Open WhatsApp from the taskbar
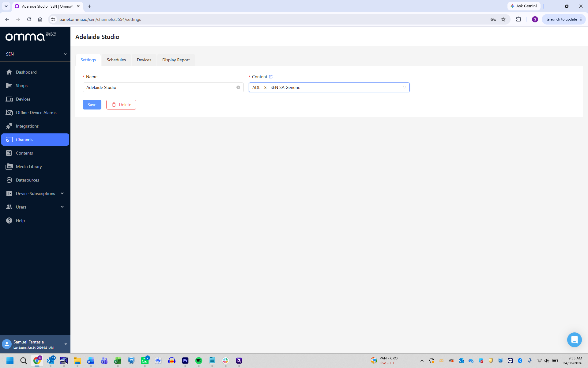The width and height of the screenshot is (588, 368). [x=145, y=361]
